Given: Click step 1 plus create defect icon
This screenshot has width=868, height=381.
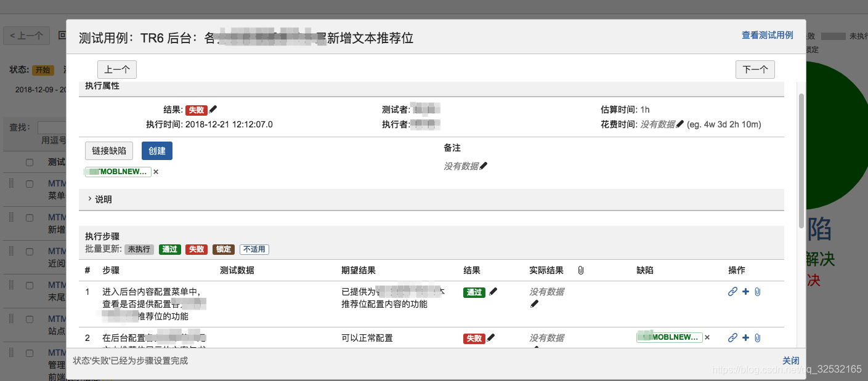Looking at the screenshot, I should click(746, 292).
